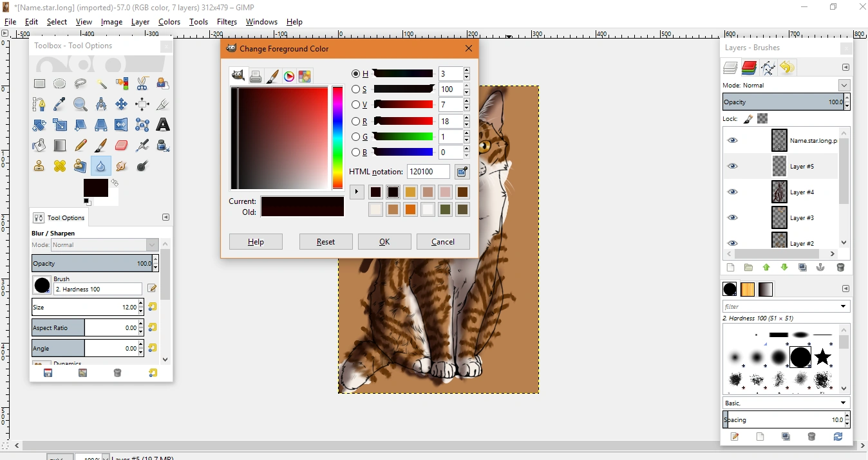This screenshot has width=868, height=460.
Task: Increase the H value stepper
Action: (x=467, y=70)
